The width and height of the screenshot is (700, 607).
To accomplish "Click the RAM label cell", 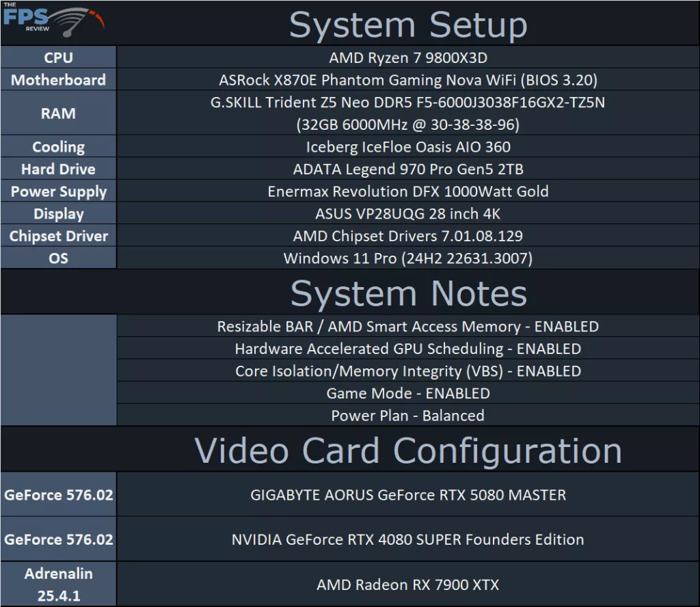I will coord(59,113).
